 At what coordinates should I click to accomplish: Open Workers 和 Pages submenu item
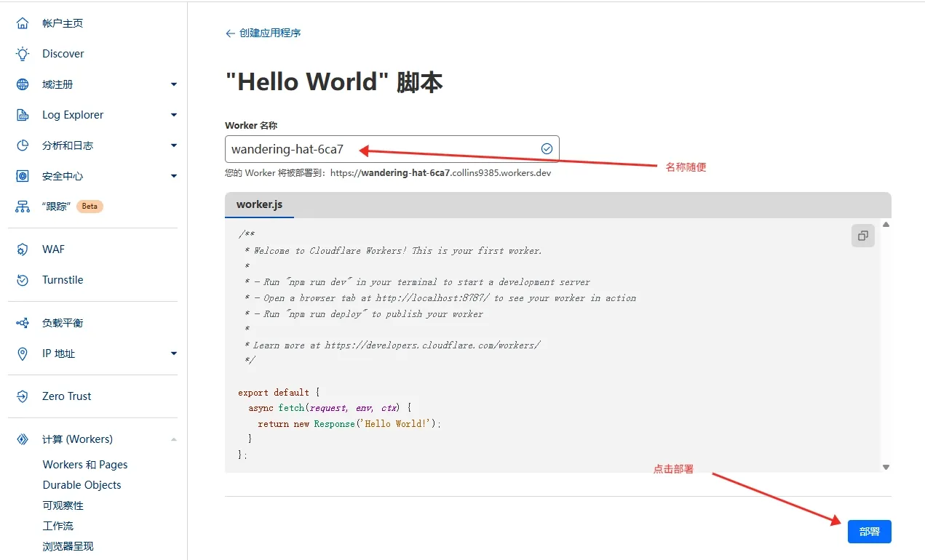[85, 465]
